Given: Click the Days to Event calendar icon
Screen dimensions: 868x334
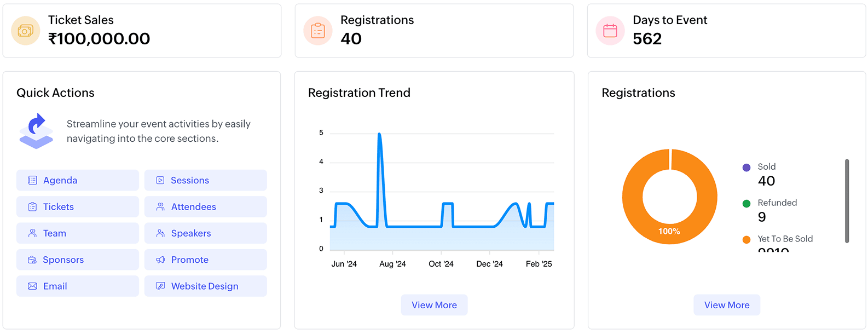Looking at the screenshot, I should click(610, 31).
